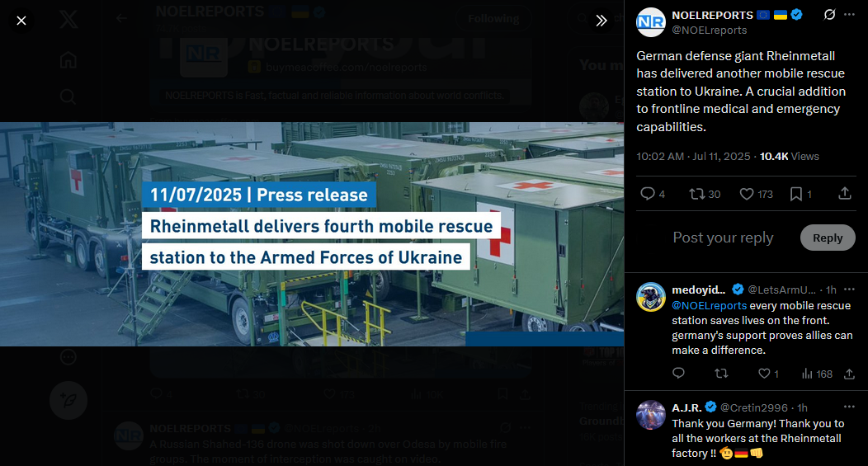
Task: Open Explore search icon in background sidebar
Action: point(68,97)
